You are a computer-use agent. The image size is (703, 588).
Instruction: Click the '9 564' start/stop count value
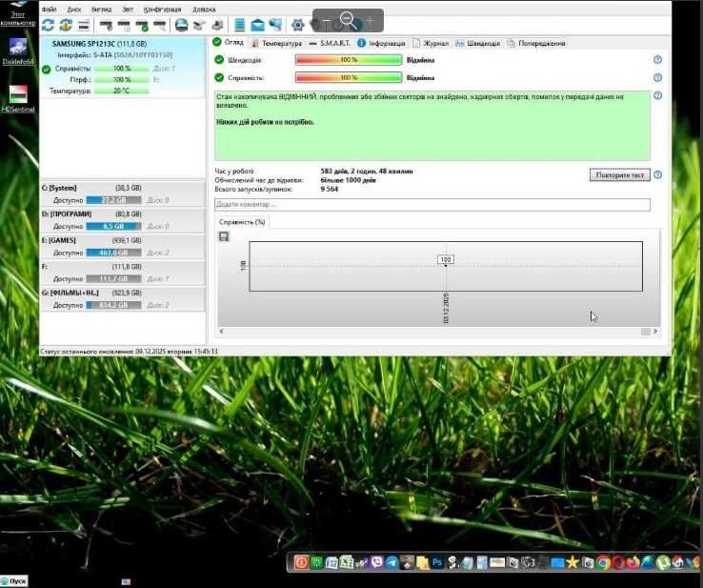pyautogui.click(x=329, y=189)
